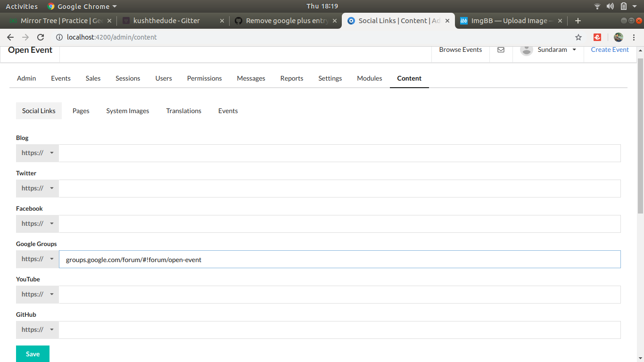Open the Users section
Viewport: 644px width, 362px height.
pyautogui.click(x=164, y=78)
